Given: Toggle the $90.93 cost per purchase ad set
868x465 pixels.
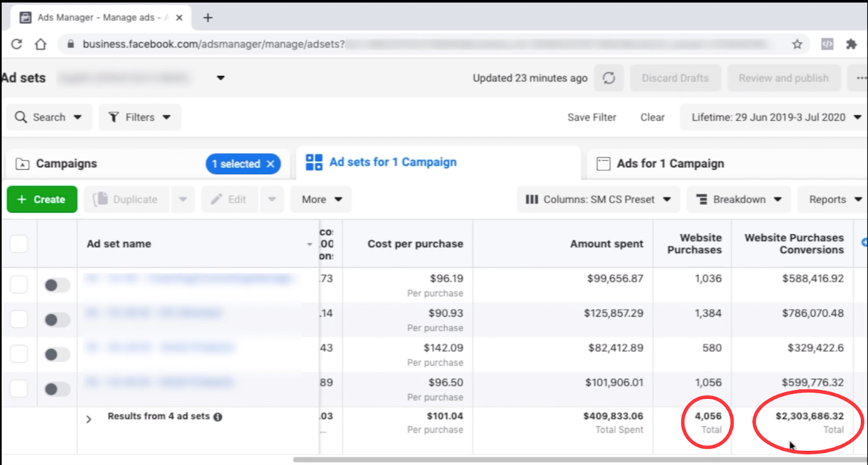Looking at the screenshot, I should coord(57,320).
